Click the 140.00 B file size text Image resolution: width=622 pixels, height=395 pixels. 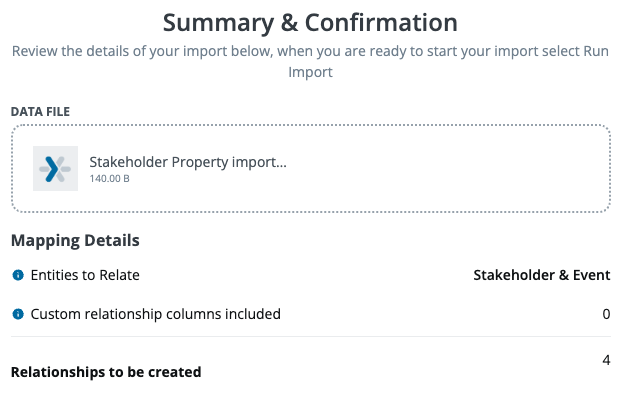pos(109,178)
